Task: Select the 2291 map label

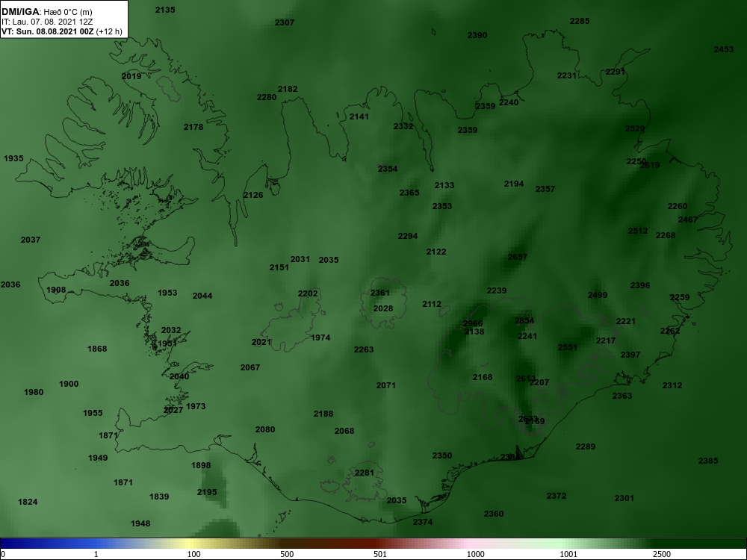Action: [x=616, y=72]
